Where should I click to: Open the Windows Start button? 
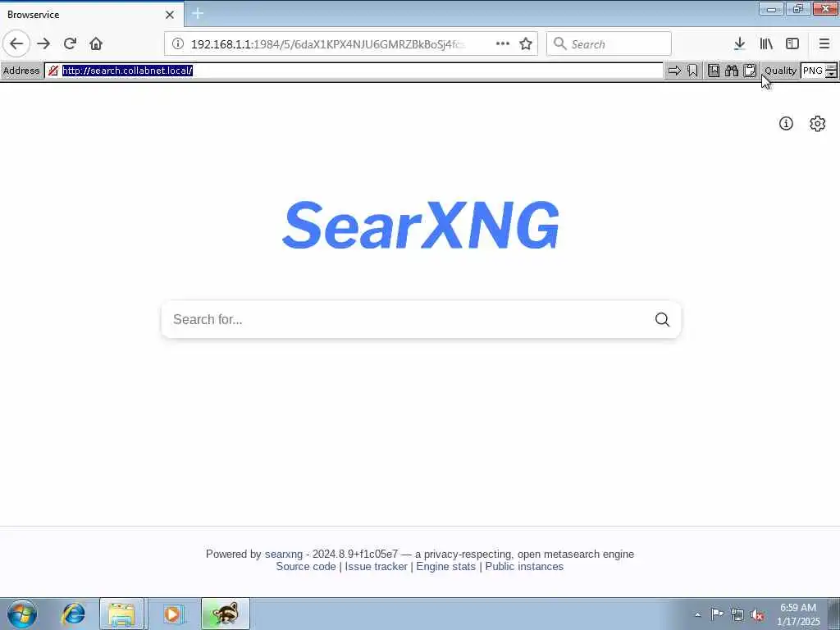[22, 614]
